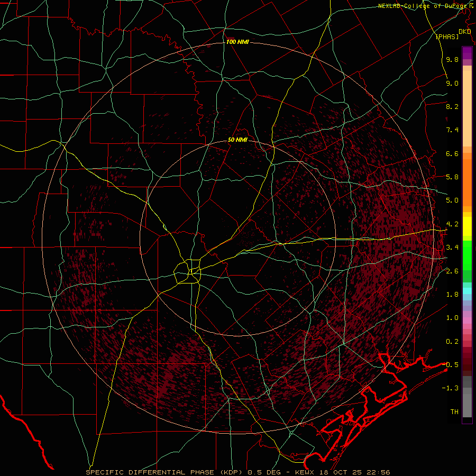
Task: Pick the peach segment of the color bar
Action: pyautogui.click(x=467, y=108)
